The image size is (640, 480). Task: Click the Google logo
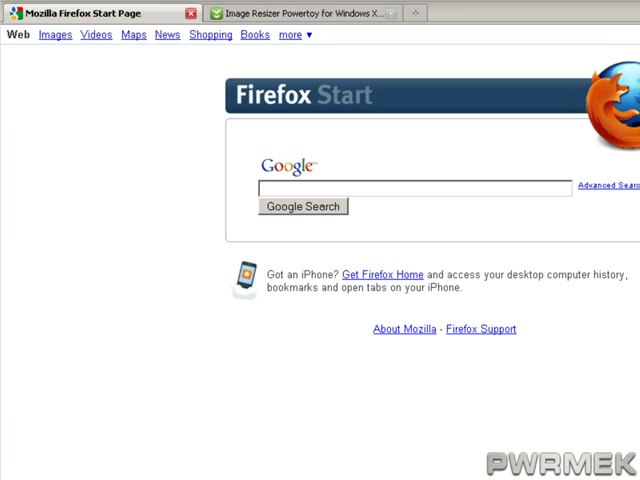point(289,167)
